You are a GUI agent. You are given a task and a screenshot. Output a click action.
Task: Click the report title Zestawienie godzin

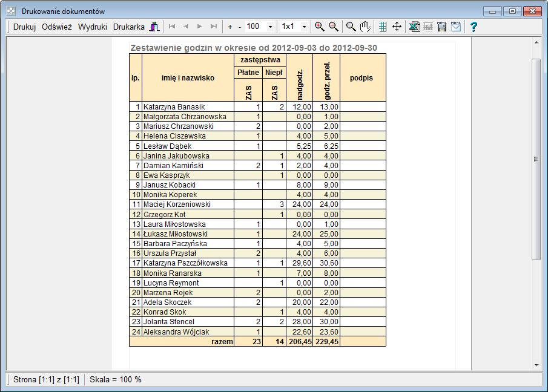(254, 48)
